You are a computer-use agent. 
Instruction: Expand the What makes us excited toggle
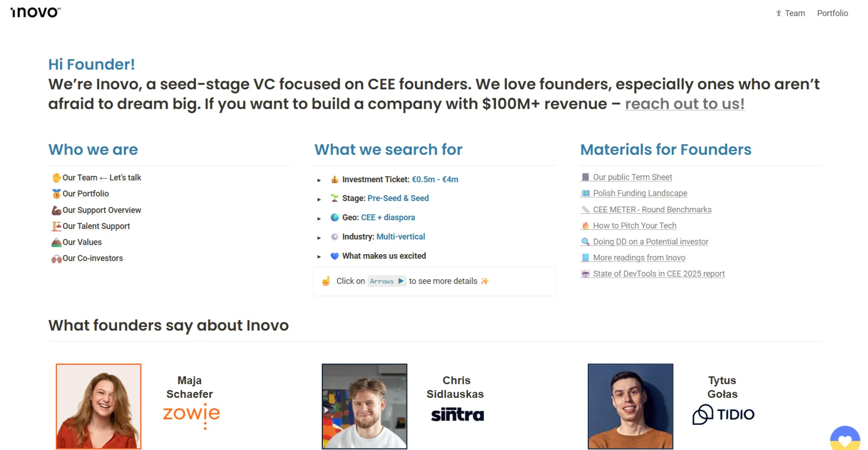click(319, 257)
